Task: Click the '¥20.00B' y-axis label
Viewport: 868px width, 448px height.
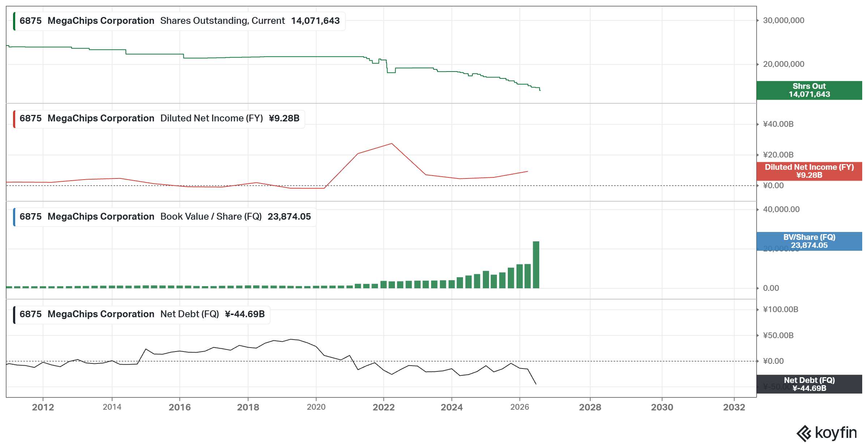Action: click(x=778, y=155)
